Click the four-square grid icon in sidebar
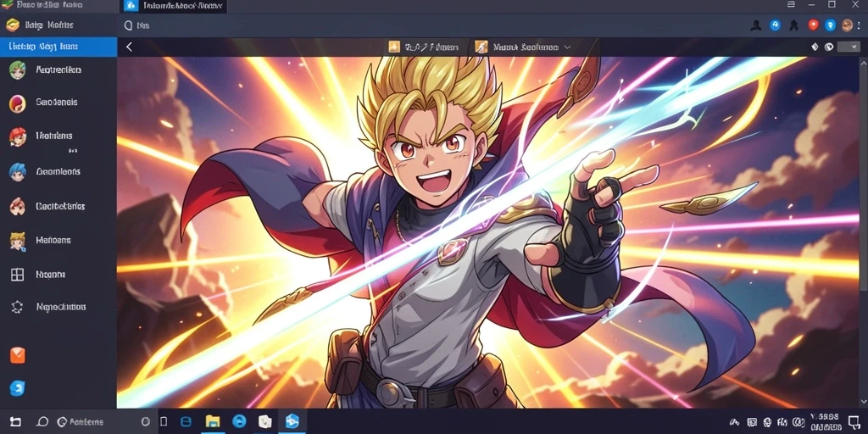 17,275
